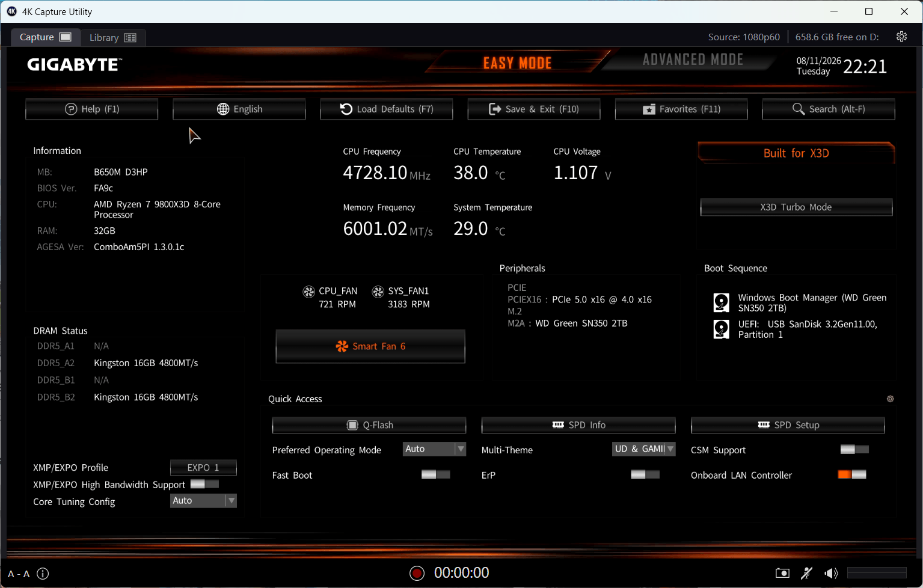923x588 pixels.
Task: Click the CPU Voltage value 1.107
Action: (x=575, y=173)
